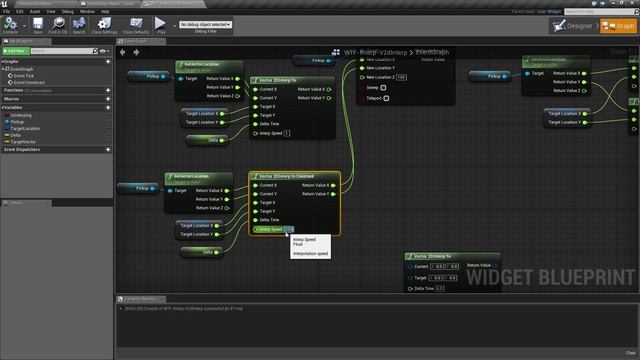The image size is (640, 360).
Task: Open Class Defaults from the toolbar
Action: 136,25
